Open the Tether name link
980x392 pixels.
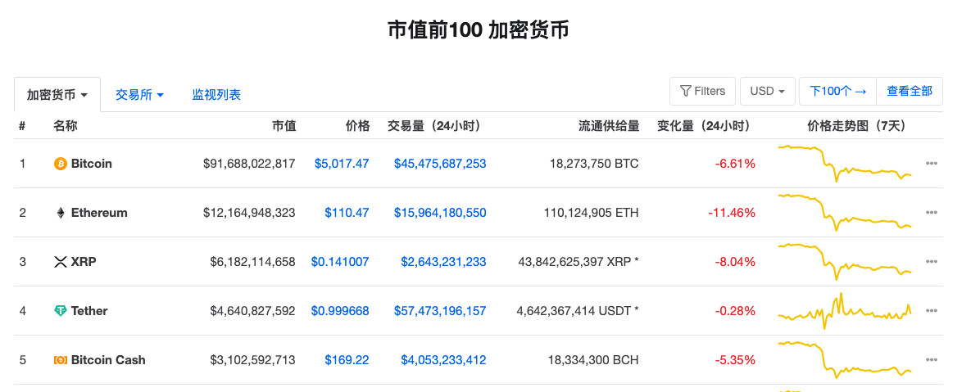(88, 311)
